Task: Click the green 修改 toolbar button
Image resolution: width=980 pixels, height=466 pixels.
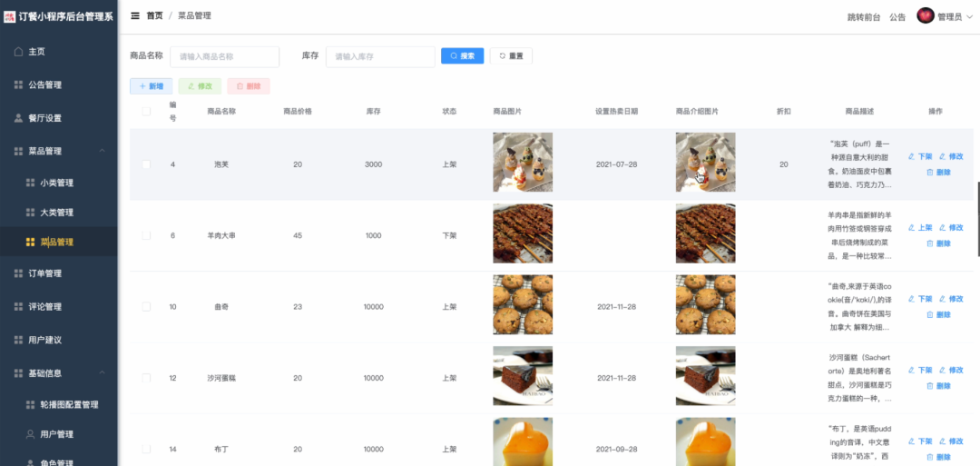Action: point(200,86)
